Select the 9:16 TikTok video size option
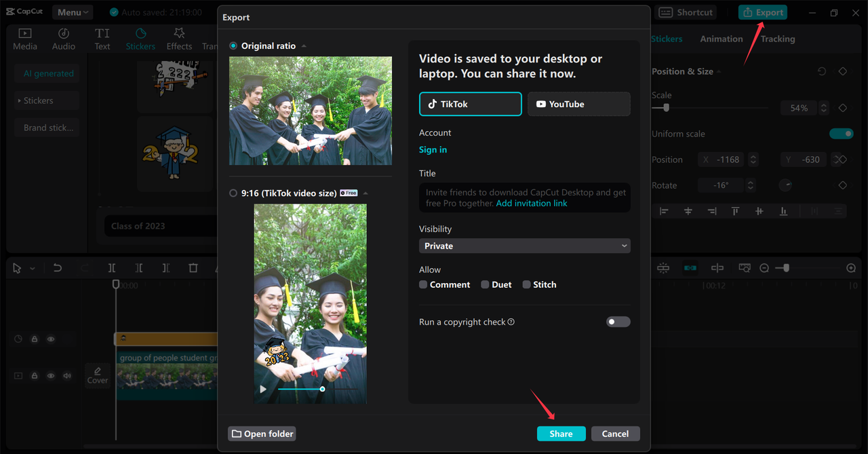 (x=233, y=193)
